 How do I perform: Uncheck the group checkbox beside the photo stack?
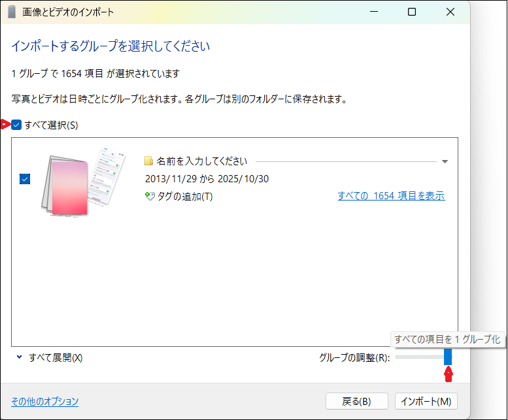pyautogui.click(x=25, y=179)
